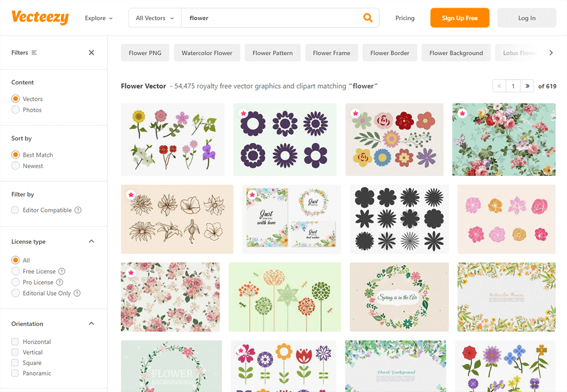Viewport: 567px width, 392px height.
Task: Enable the Editor Compatible checkbox
Action: pos(15,210)
